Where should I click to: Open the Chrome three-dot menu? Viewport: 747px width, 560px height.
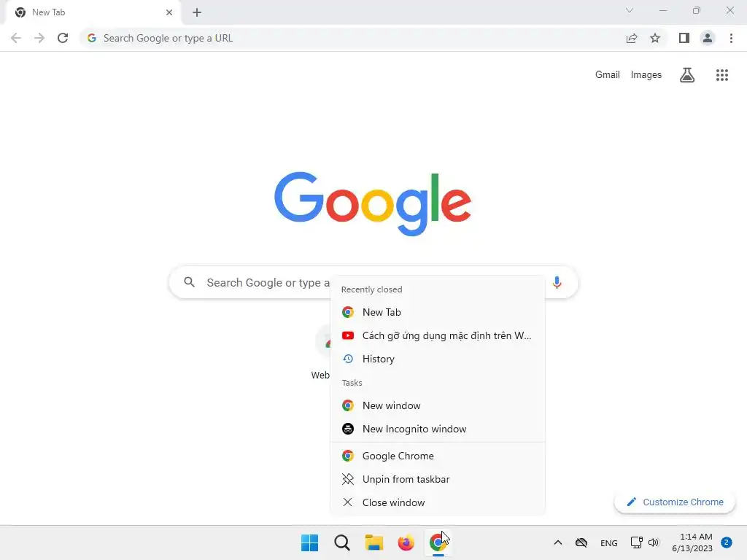pos(731,38)
